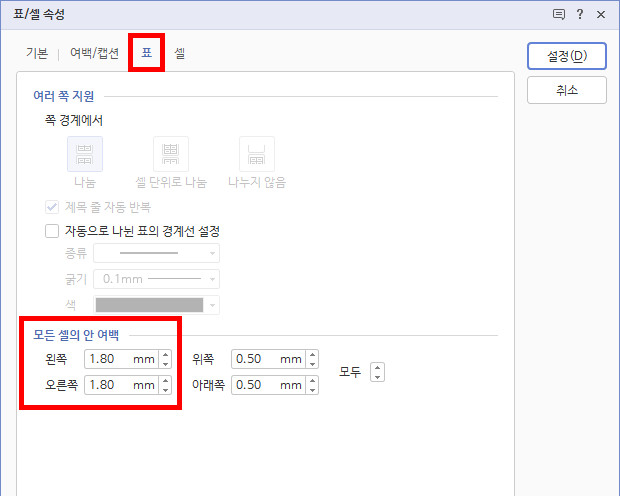Apply settings with 설정(D) button

(567, 56)
